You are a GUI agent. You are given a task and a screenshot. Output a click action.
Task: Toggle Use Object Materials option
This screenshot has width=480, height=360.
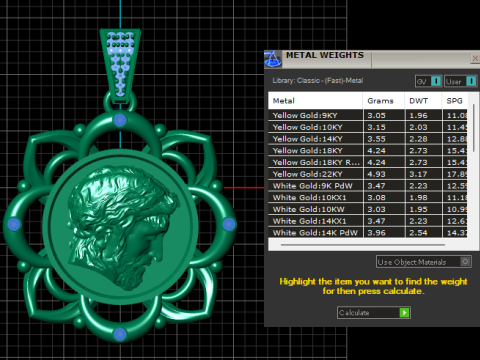pos(424,262)
